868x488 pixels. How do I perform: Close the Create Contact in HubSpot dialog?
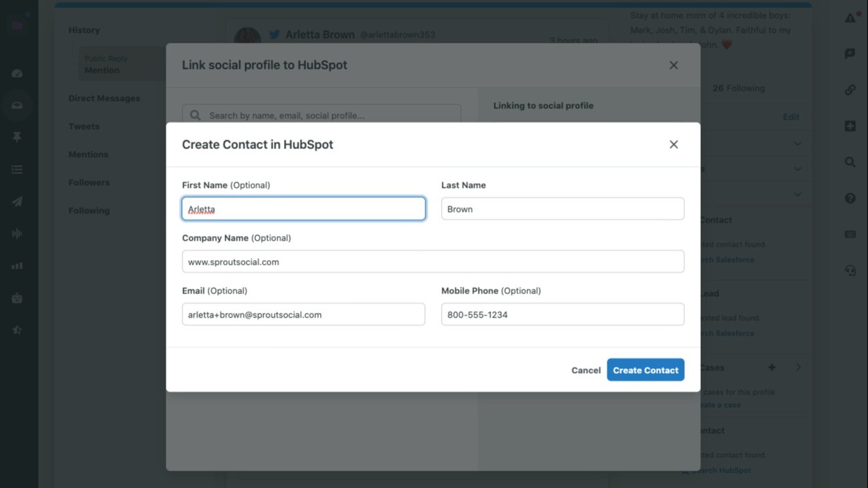[674, 144]
